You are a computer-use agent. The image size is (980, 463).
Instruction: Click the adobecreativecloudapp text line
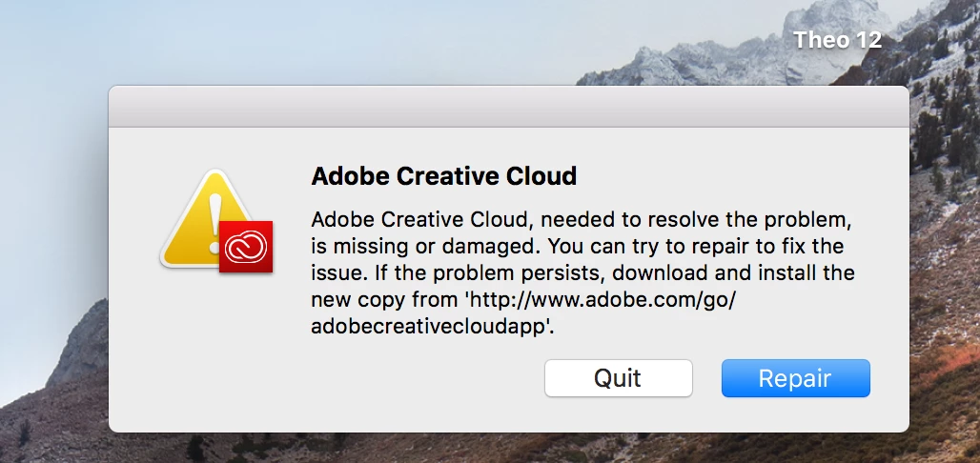(x=433, y=327)
